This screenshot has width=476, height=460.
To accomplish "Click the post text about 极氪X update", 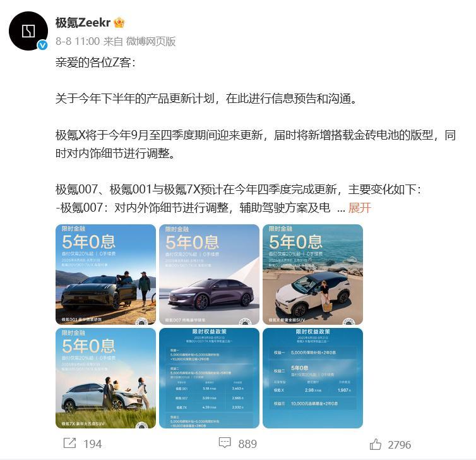I will [x=256, y=144].
